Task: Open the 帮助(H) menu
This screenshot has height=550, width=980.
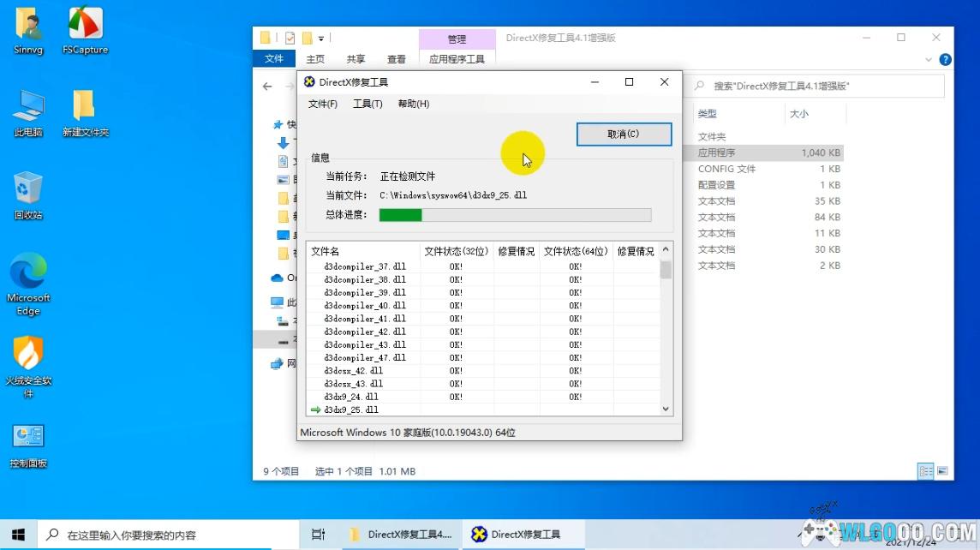Action: (x=413, y=104)
